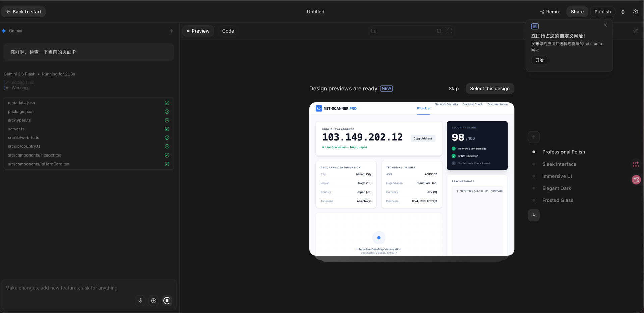644x313 pixels.
Task: Start new chat with plus icon
Action: pyautogui.click(x=171, y=31)
